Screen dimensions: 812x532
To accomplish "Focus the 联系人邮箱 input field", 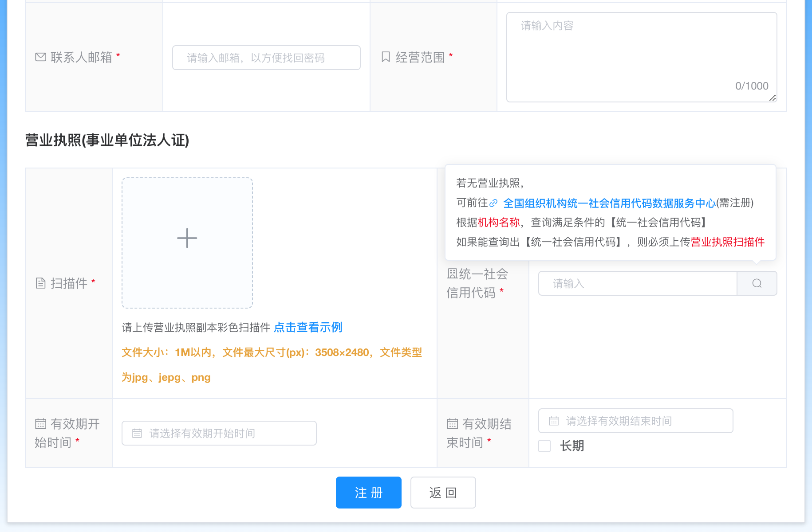I will pos(266,58).
